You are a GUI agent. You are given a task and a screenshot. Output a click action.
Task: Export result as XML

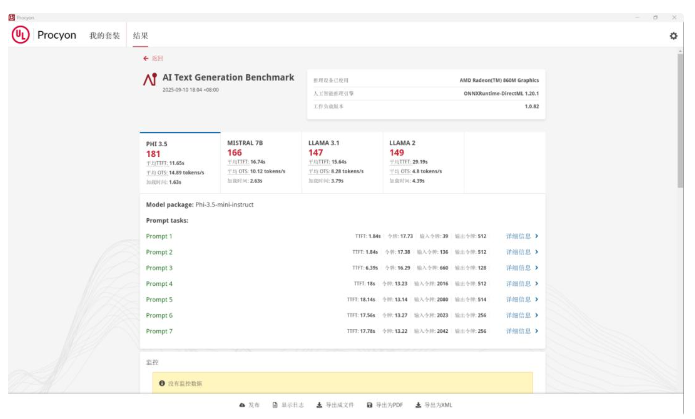click(x=433, y=405)
